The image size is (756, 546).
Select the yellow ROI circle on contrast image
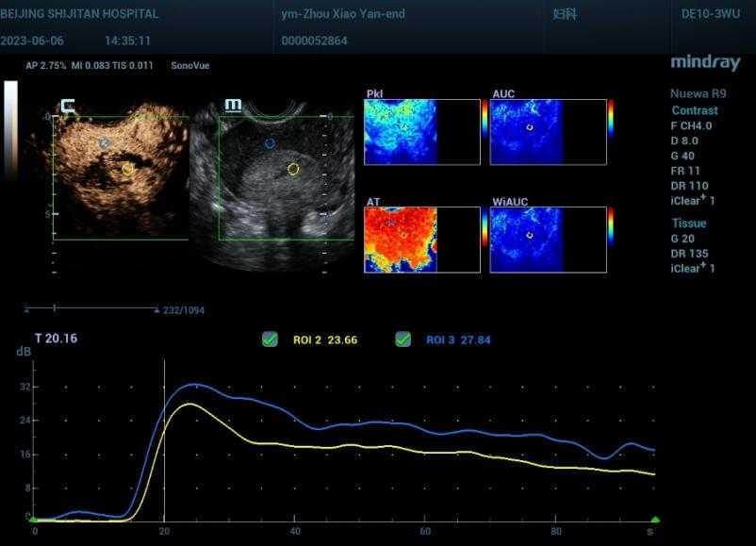point(128,169)
